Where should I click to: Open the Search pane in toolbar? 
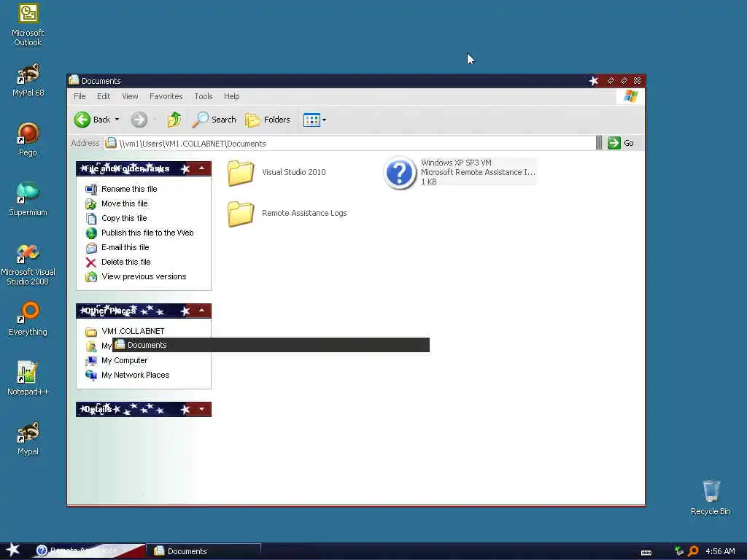pyautogui.click(x=214, y=120)
